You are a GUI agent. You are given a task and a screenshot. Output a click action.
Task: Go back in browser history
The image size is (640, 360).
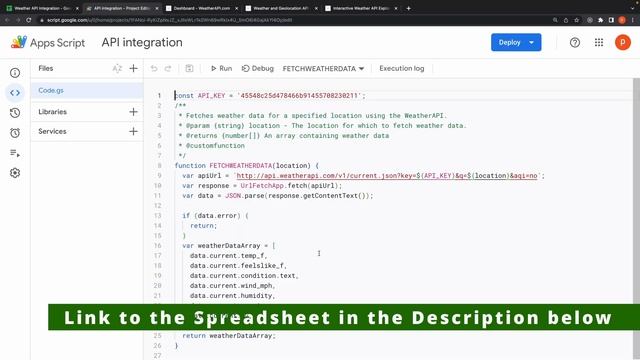[7, 20]
